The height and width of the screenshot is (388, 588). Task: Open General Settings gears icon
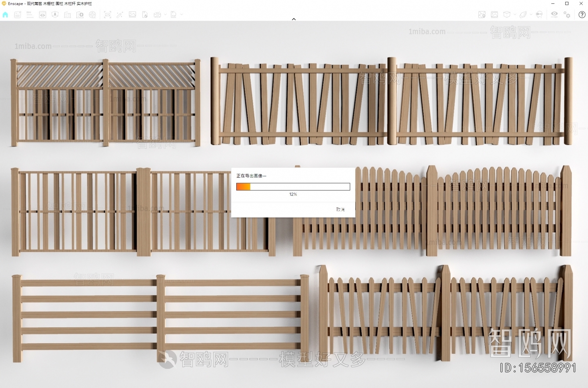click(x=567, y=15)
